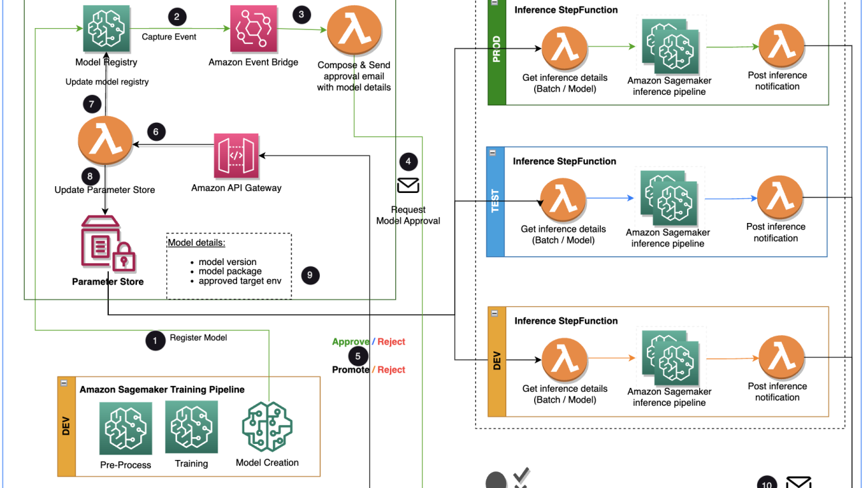Viewport: 868px width, 488px height.
Task: Collapse the TEST Inference StepFunction container
Action: click(493, 153)
